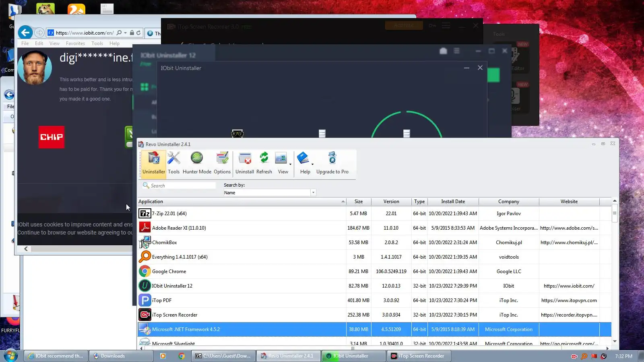The height and width of the screenshot is (362, 644).
Task: Select the ChomikBox program icon
Action: [145, 243]
